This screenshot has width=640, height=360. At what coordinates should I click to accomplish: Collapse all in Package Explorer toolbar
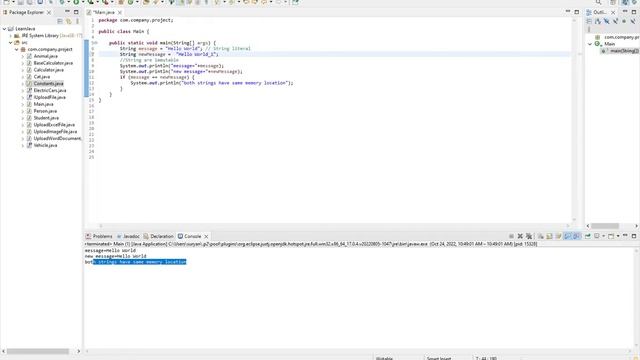point(60,21)
